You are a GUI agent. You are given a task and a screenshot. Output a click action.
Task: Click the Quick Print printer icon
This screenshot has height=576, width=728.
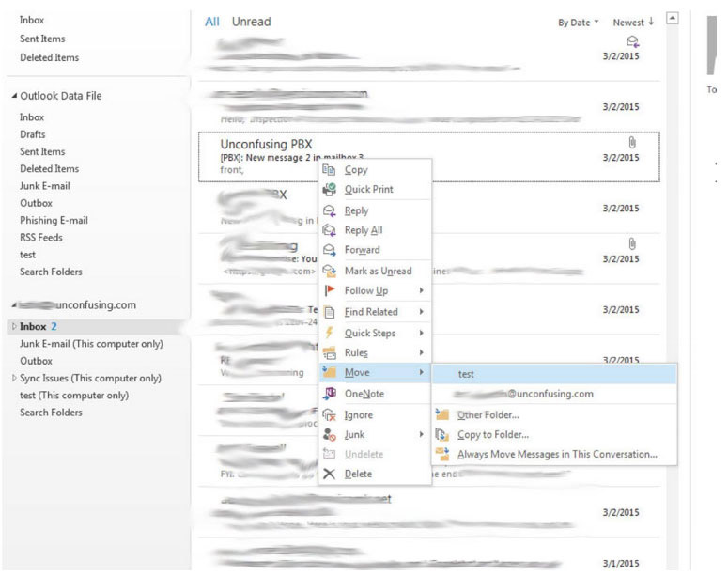pyautogui.click(x=329, y=189)
